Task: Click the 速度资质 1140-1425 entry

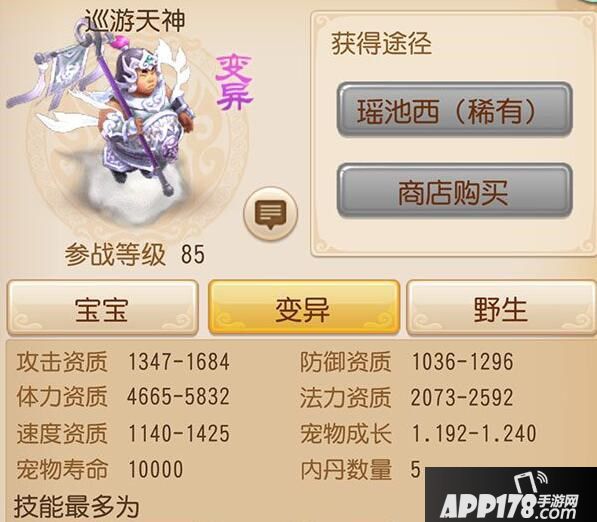Action: (123, 433)
